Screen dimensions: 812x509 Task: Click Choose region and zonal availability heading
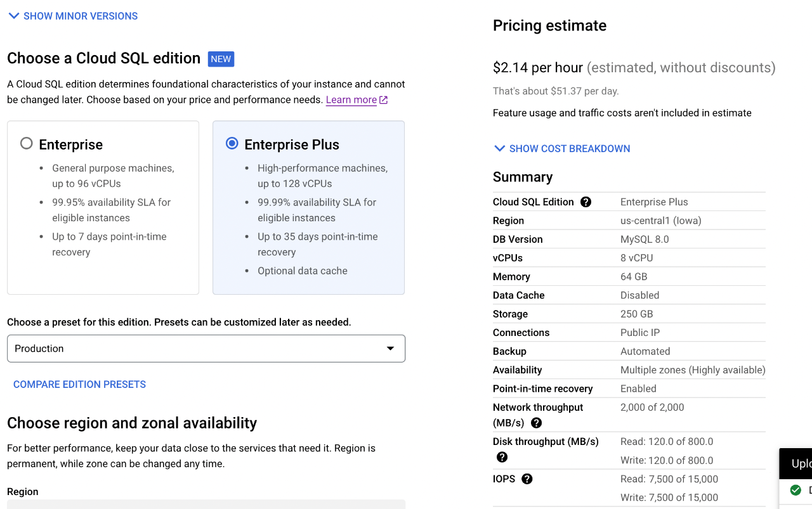coord(132,423)
